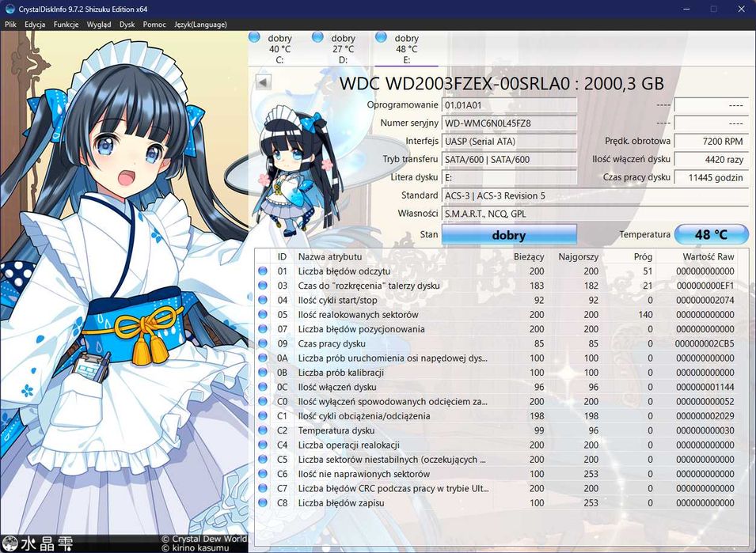Click the blue orb above drive D:
The image size is (756, 553).
click(317, 36)
